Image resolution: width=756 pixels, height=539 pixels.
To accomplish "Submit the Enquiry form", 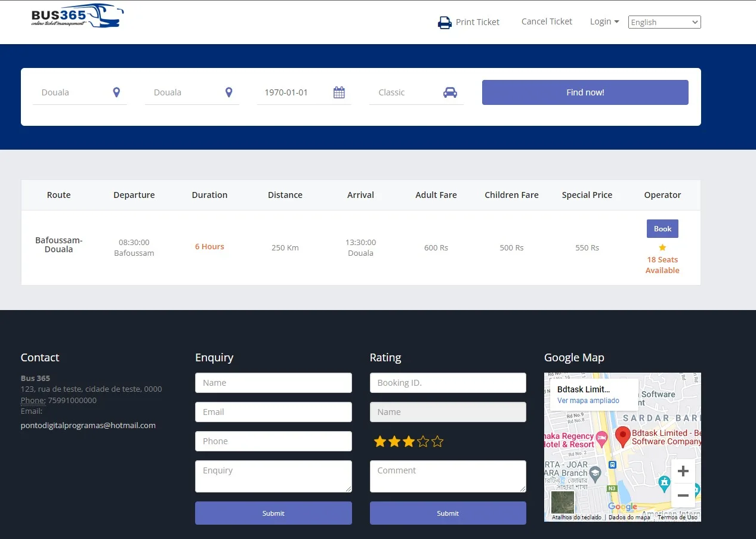I will (x=273, y=513).
